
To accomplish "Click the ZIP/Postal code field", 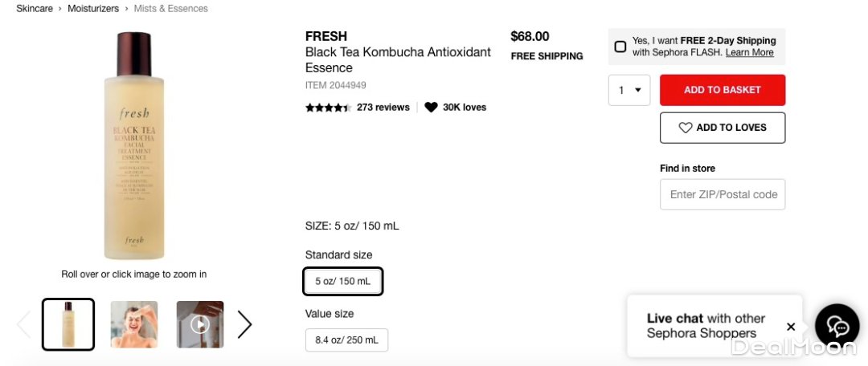I will 722,194.
